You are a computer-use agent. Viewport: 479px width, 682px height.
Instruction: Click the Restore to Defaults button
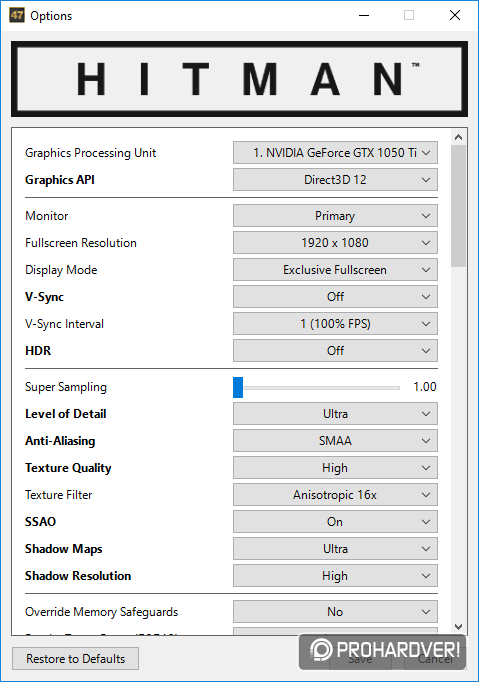[x=75, y=659]
